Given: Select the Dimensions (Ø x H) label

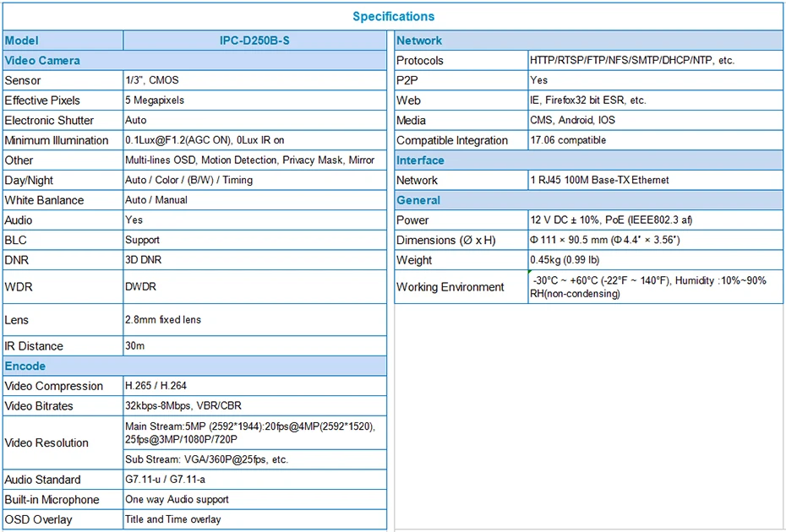Looking at the screenshot, I should coord(445,241).
